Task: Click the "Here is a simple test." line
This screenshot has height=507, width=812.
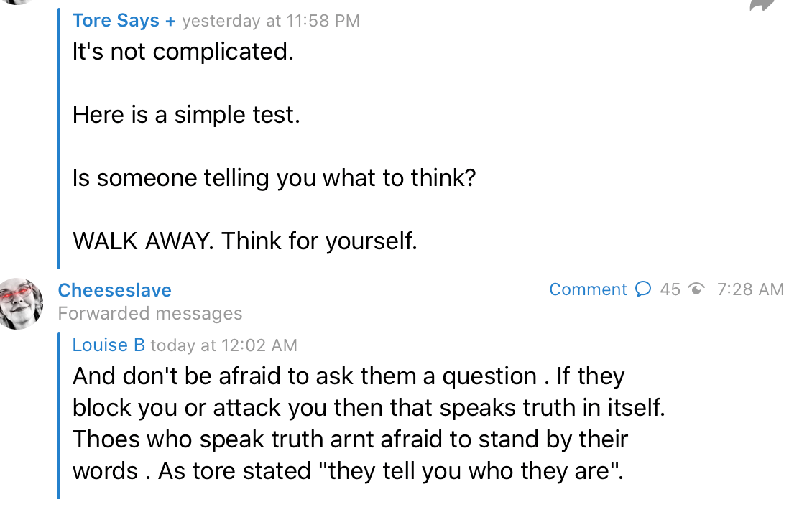Action: [186, 115]
